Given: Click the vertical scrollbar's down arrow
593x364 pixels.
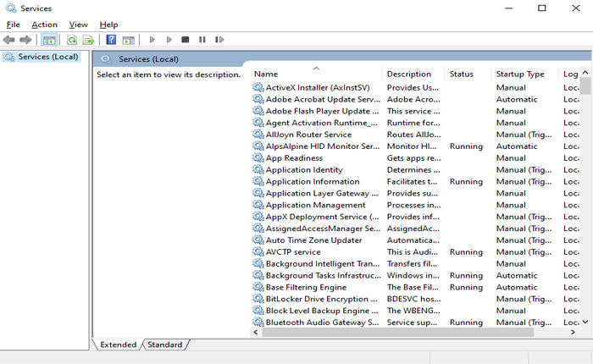Looking at the screenshot, I should click(x=585, y=322).
